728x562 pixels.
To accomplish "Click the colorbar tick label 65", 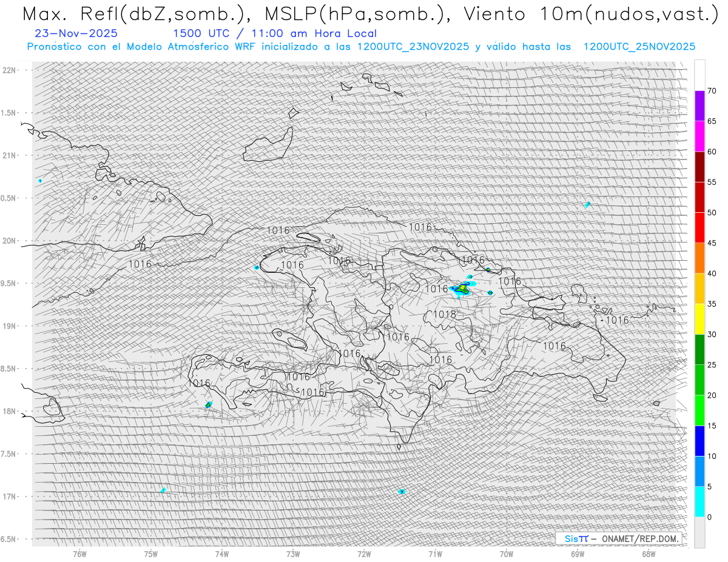I will click(x=712, y=121).
